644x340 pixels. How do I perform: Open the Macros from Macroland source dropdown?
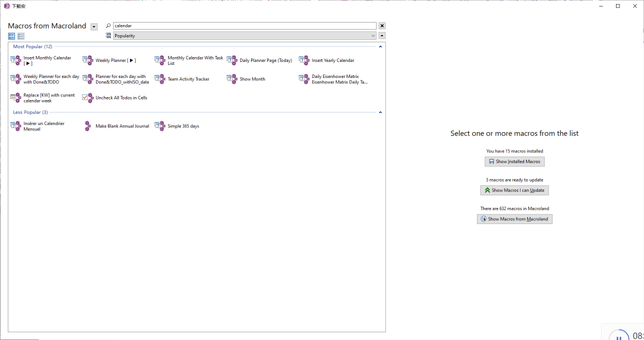pos(94,27)
